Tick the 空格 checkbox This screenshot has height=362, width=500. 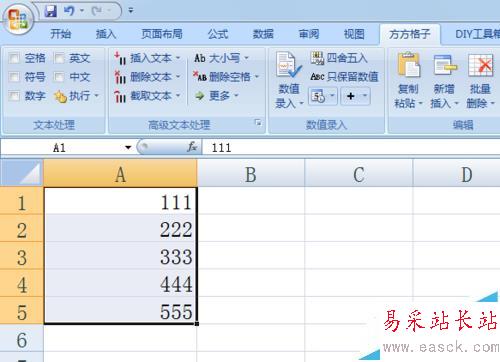pos(14,58)
